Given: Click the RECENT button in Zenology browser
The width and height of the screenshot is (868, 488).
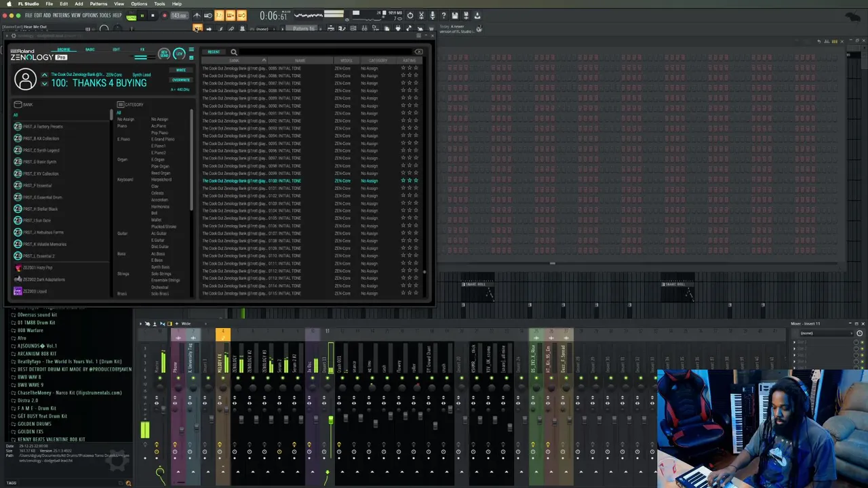Looking at the screenshot, I should pos(214,52).
